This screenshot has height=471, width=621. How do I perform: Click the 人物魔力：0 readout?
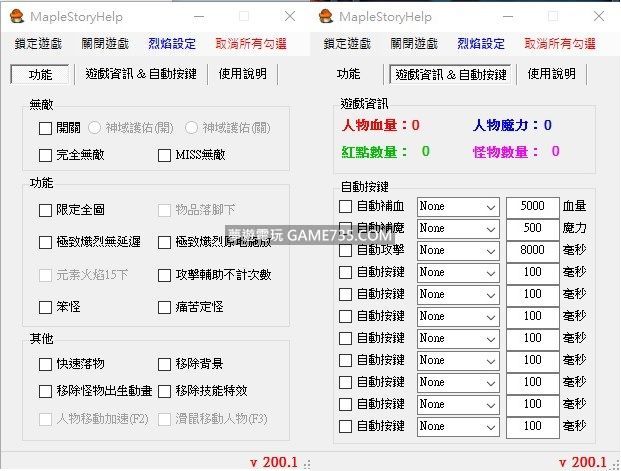(x=512, y=126)
